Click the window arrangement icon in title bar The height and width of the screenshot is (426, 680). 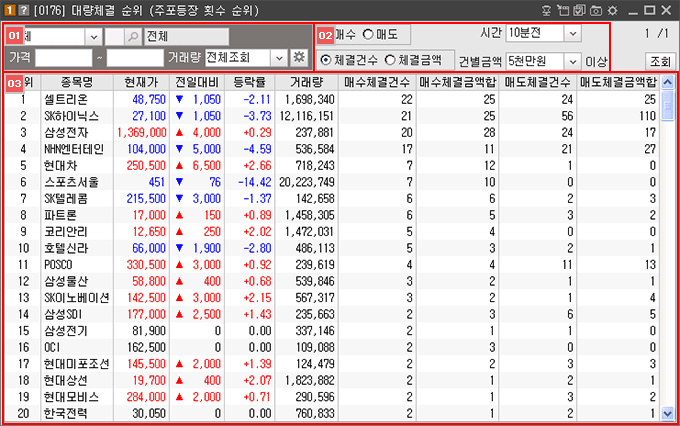[x=563, y=10]
